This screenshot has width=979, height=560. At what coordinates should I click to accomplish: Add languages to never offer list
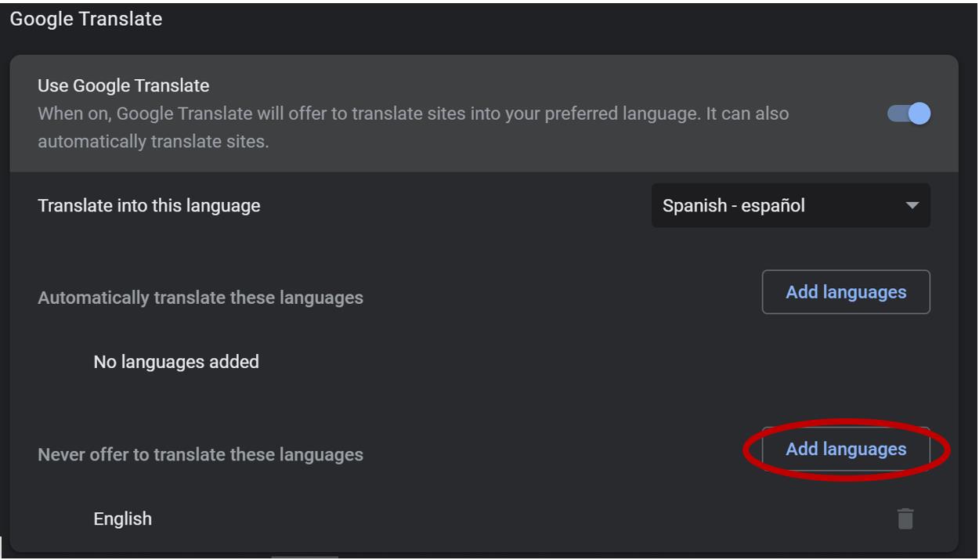[x=846, y=449]
